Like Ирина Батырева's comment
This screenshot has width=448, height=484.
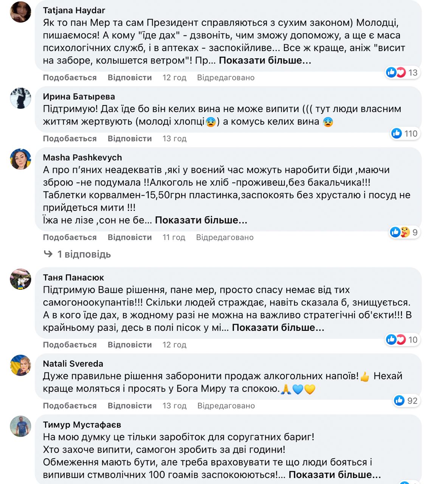click(x=70, y=138)
